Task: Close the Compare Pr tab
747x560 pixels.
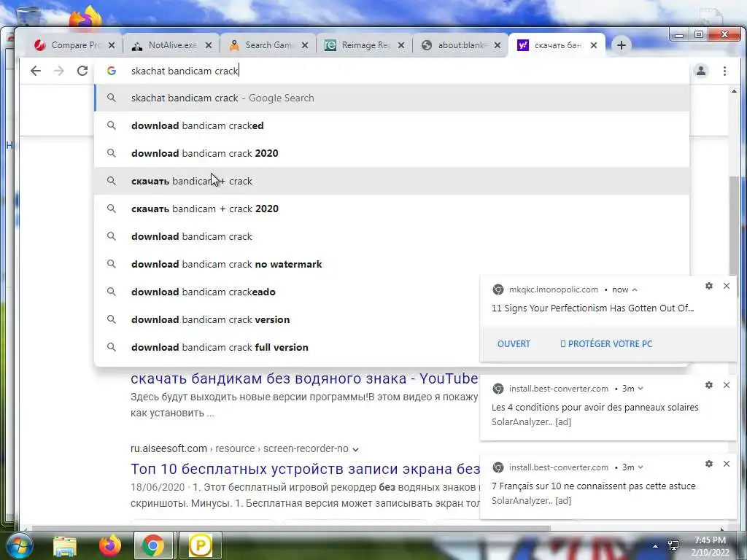Action: (x=112, y=45)
